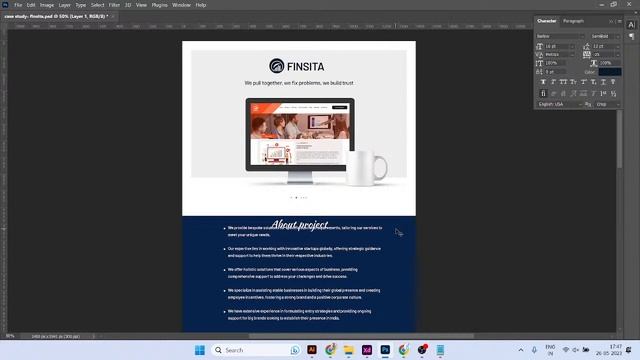Click the Fractions (½) OpenType icon
Image resolution: width=640 pixels, height=360 pixels.
613,93
